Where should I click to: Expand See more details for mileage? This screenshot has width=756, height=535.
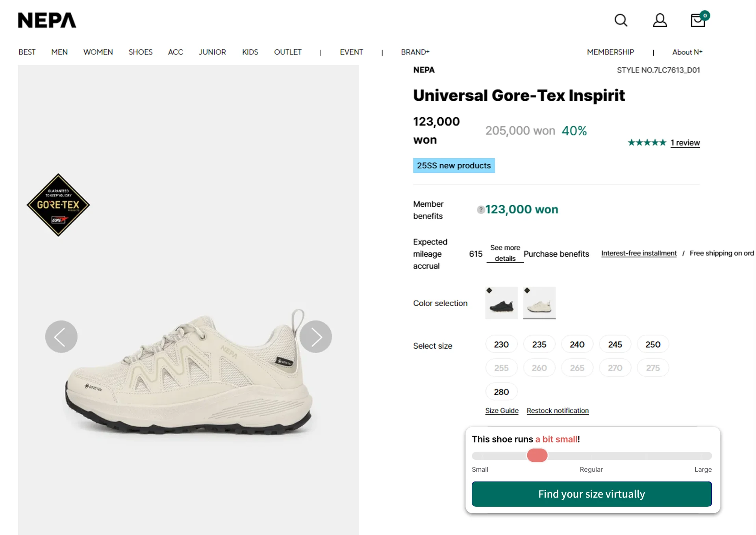(505, 253)
